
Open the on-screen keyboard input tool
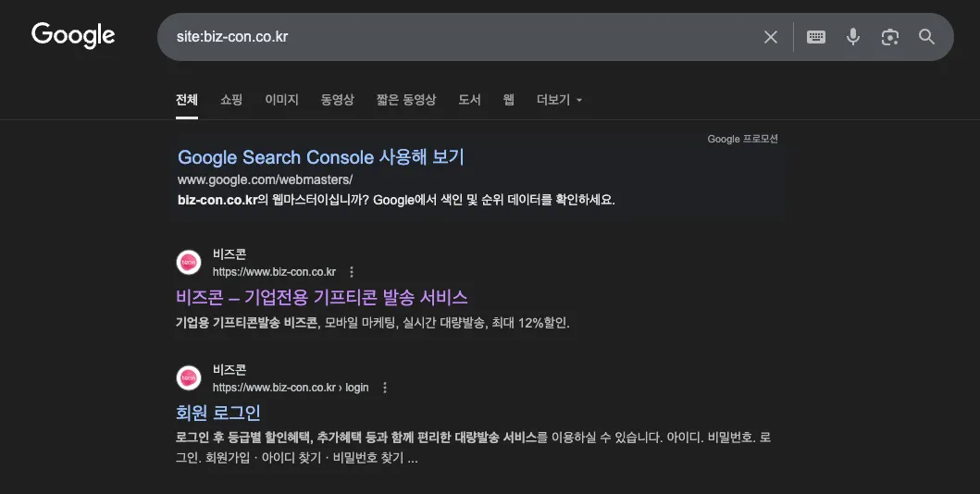coord(815,37)
